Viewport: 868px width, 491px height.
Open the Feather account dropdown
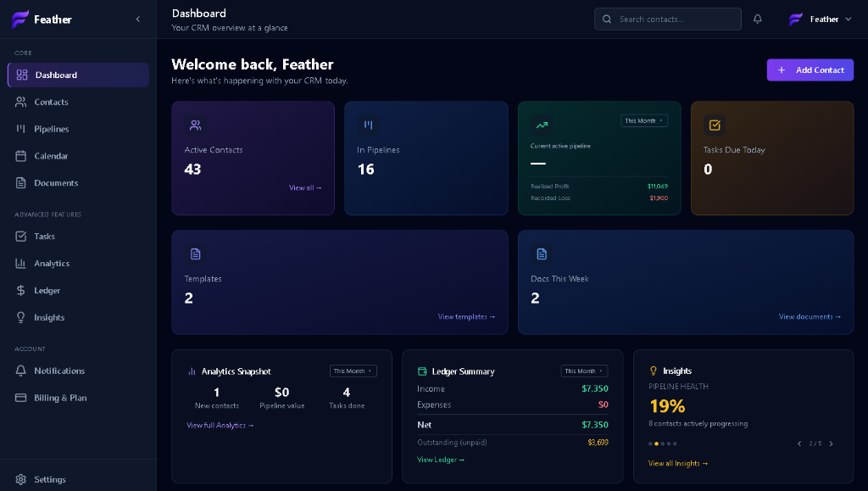coord(820,20)
